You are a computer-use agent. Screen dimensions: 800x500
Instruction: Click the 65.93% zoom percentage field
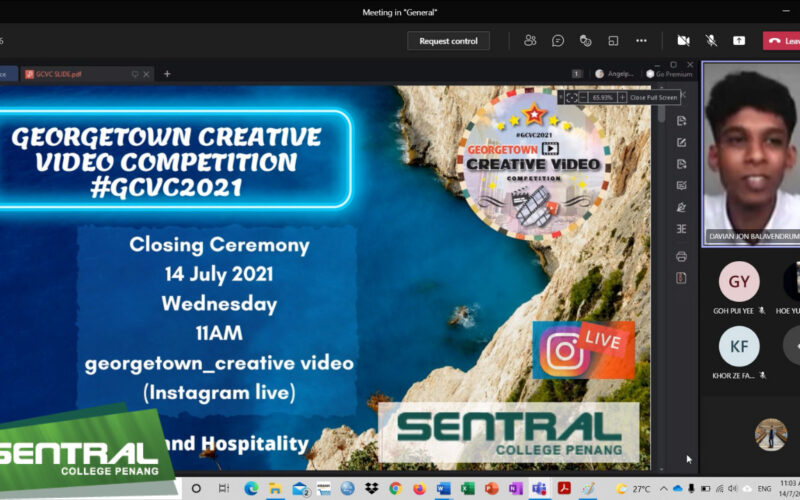603,97
